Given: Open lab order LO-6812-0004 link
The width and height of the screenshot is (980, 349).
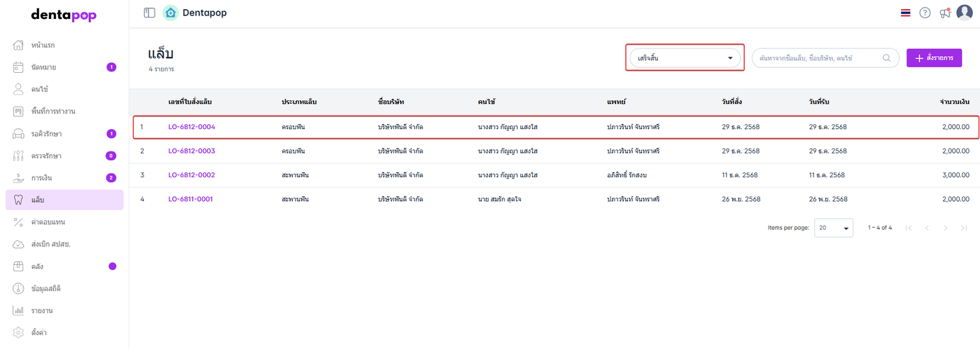Looking at the screenshot, I should point(191,127).
